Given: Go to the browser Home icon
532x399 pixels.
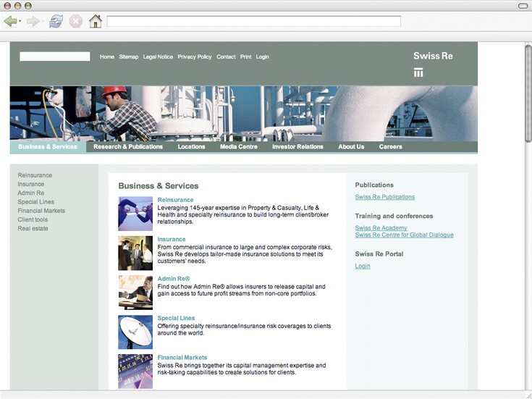Looking at the screenshot, I should [96, 22].
